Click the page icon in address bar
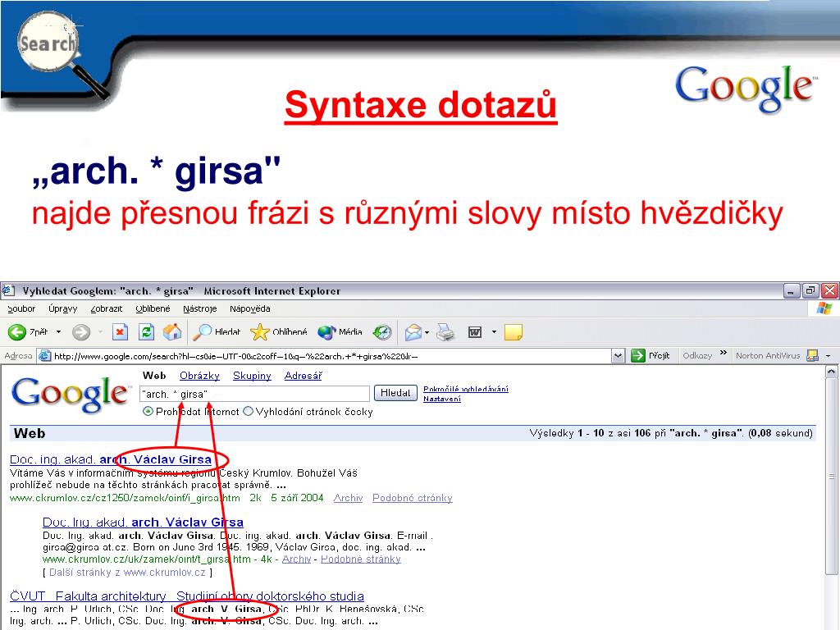Viewport: 840px width, 630px height. pos(46,356)
